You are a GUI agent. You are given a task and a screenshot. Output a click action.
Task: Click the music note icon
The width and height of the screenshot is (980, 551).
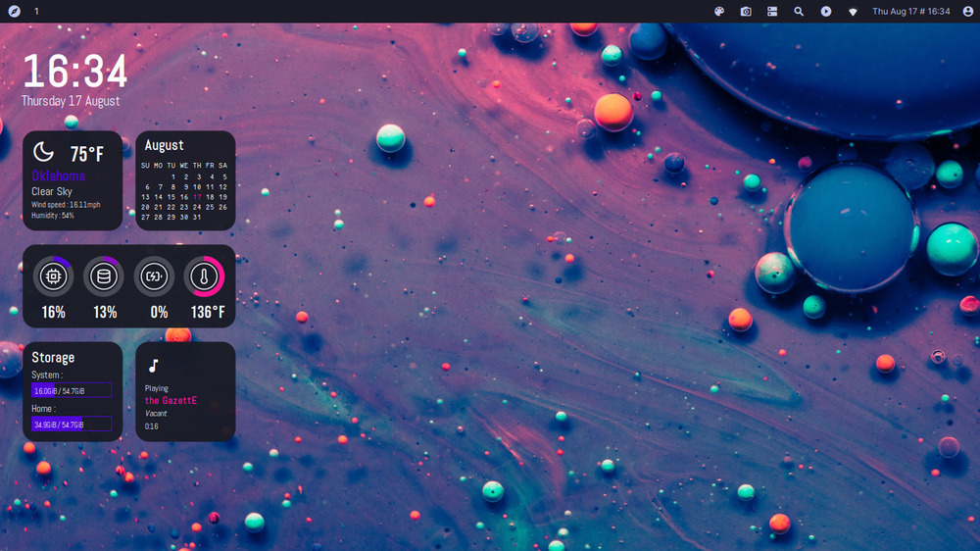(153, 366)
